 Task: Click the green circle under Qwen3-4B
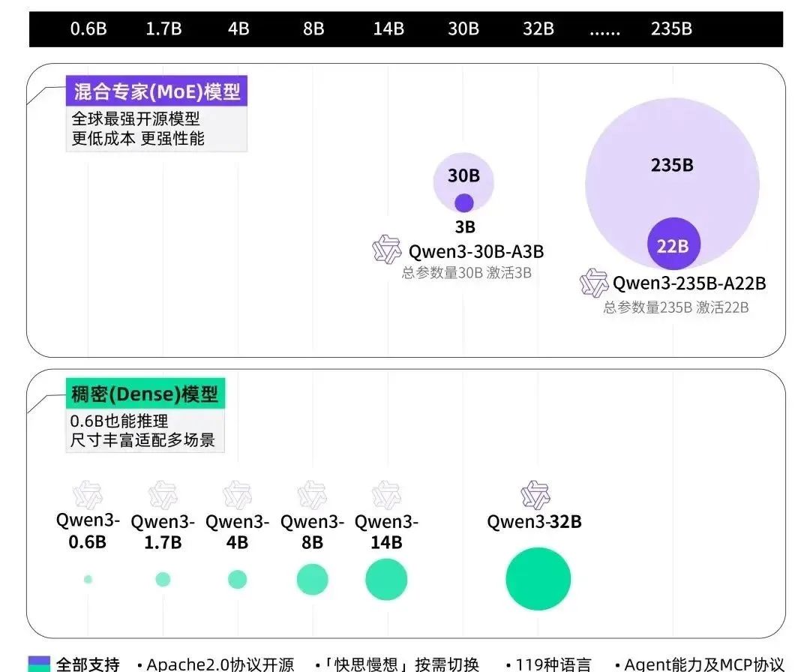click(x=237, y=580)
